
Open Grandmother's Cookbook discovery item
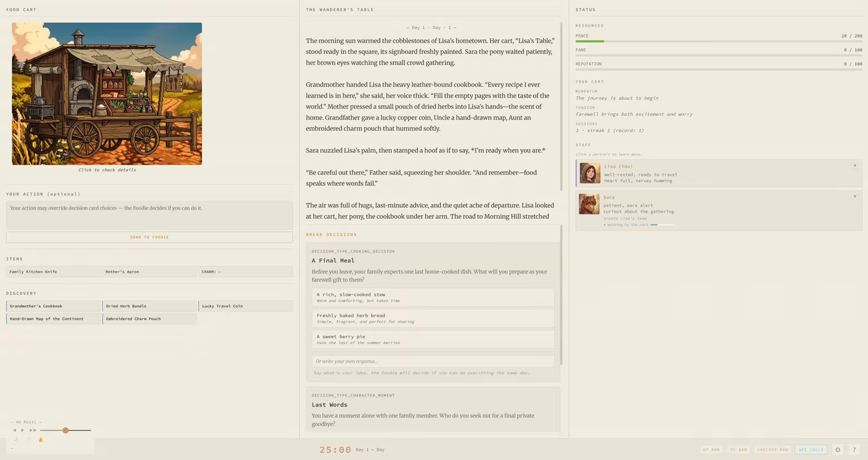(x=53, y=306)
